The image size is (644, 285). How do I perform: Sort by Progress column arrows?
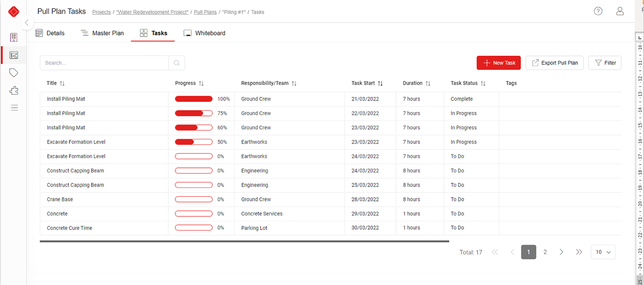[201, 83]
